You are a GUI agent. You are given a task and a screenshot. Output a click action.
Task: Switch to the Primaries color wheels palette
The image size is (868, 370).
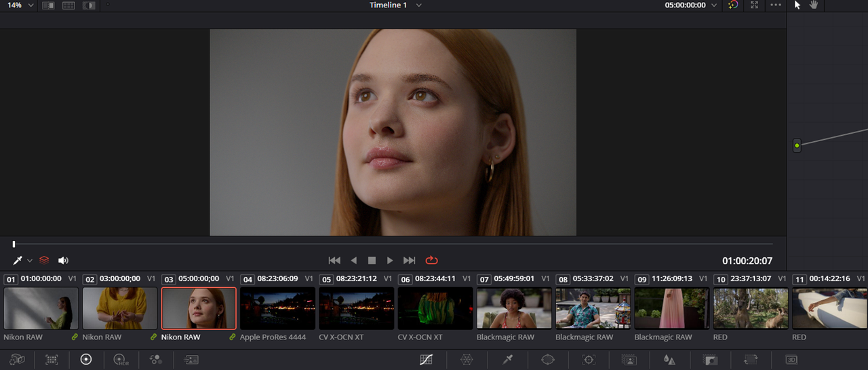click(86, 360)
